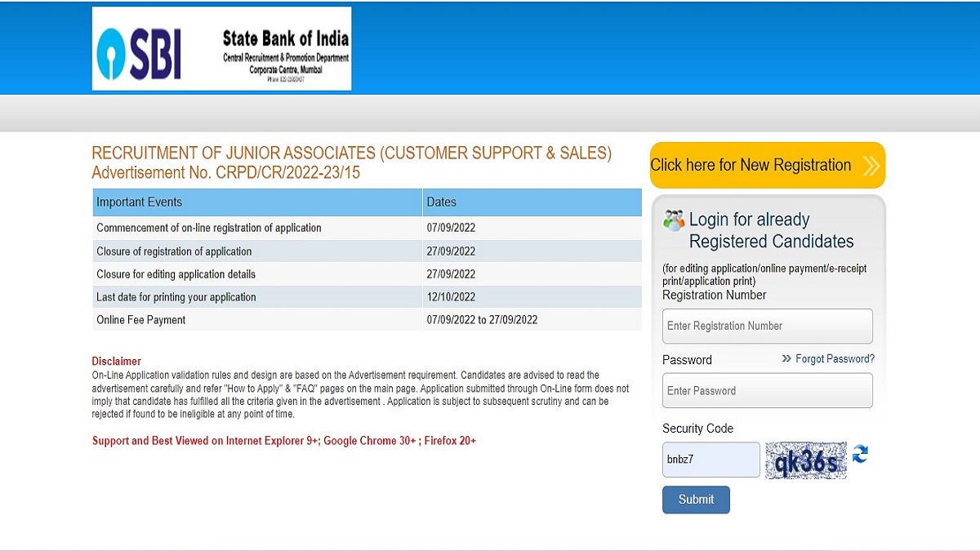Click the registered candidates people icon
The width and height of the screenshot is (980, 551).
pos(673,218)
